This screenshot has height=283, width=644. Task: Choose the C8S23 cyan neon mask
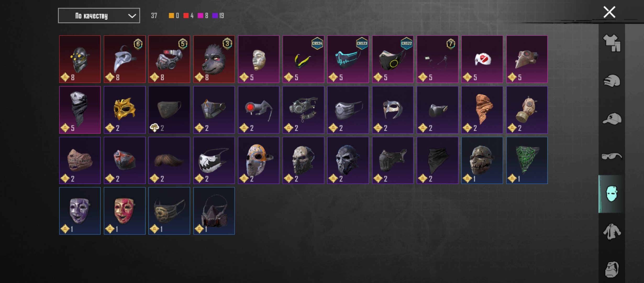348,59
